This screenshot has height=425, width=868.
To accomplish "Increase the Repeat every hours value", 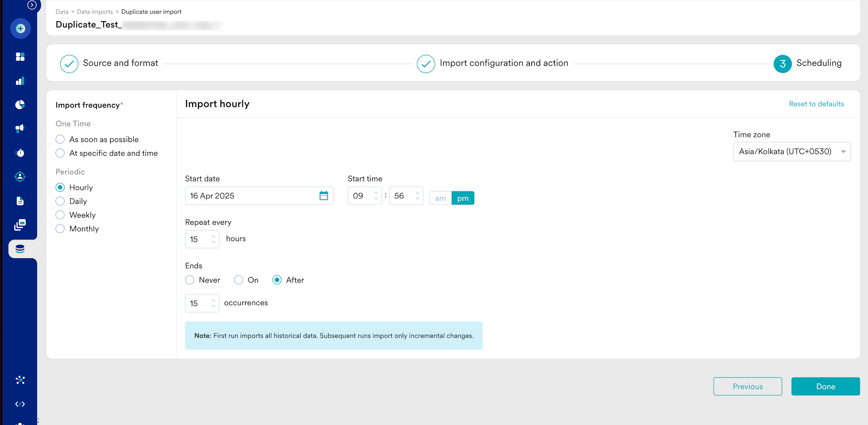I will 213,236.
